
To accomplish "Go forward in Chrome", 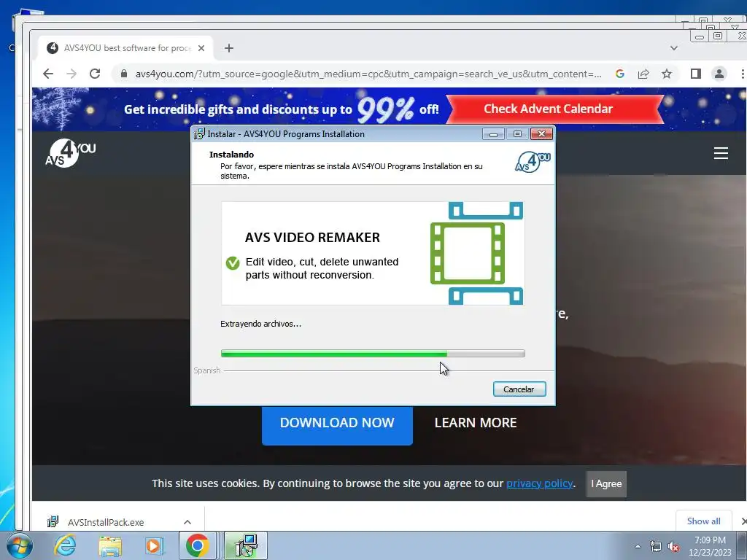I will click(71, 74).
